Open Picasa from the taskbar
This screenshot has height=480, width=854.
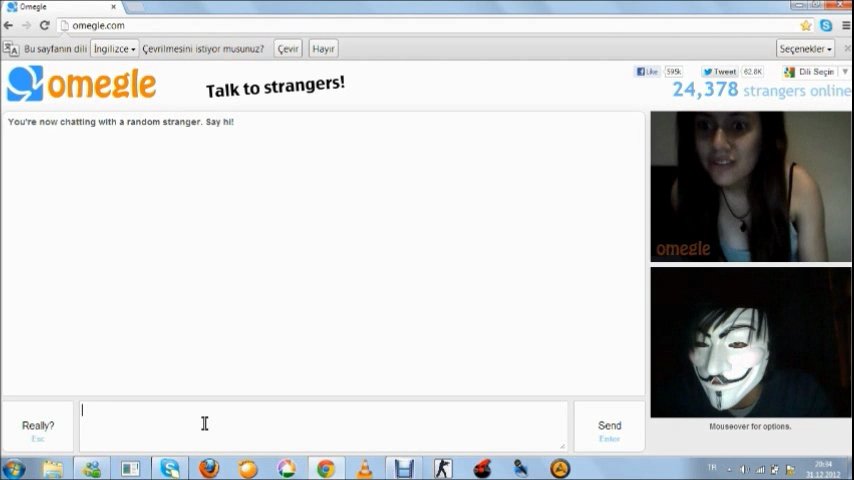286,469
